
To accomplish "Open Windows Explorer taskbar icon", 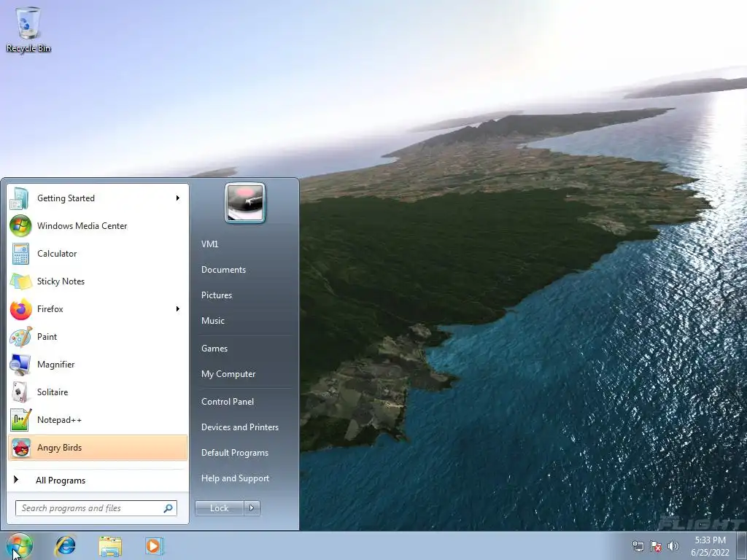I will tap(110, 546).
